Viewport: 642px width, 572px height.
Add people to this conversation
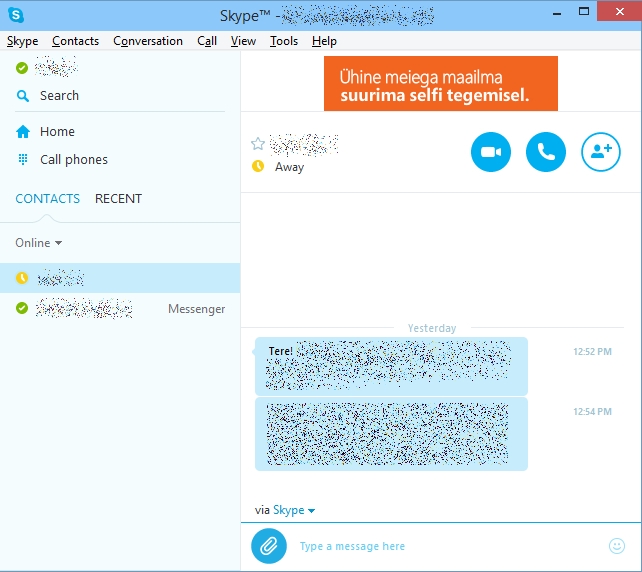point(601,152)
